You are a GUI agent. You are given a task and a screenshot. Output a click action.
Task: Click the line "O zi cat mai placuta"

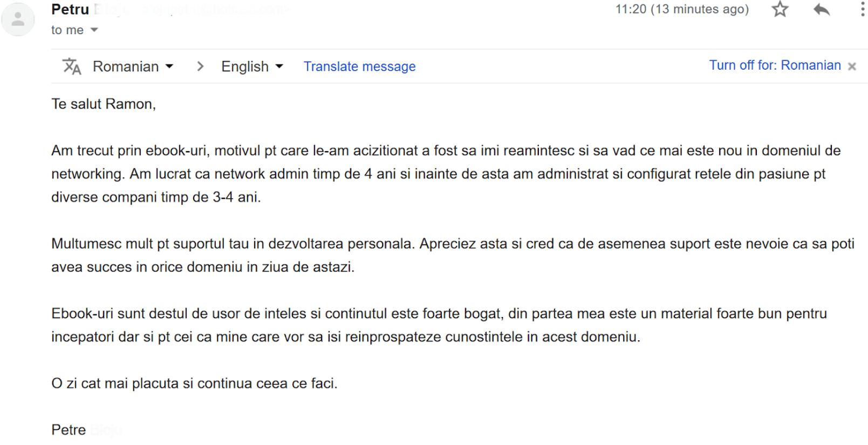coord(194,383)
